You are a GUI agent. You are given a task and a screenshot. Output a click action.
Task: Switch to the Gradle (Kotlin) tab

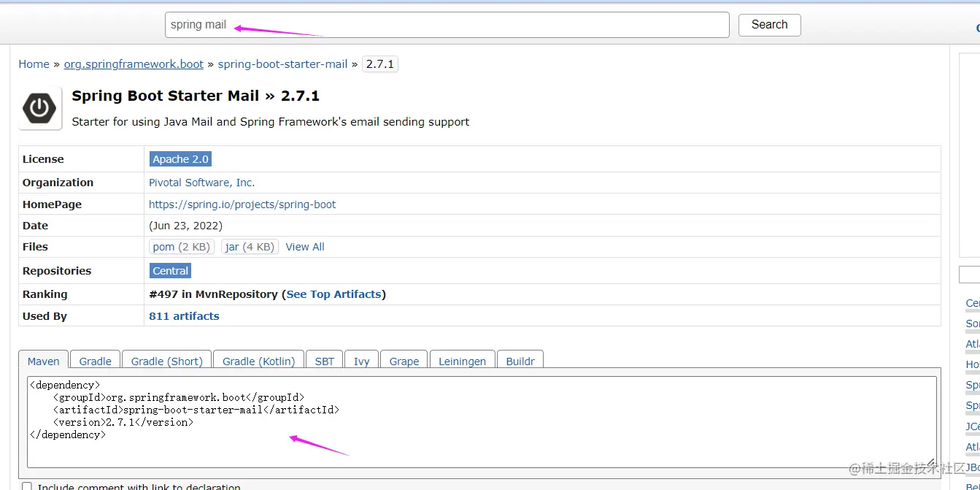coord(259,361)
